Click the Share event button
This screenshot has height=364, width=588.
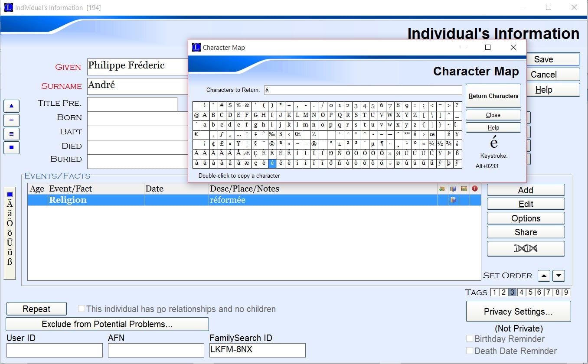pyautogui.click(x=526, y=232)
